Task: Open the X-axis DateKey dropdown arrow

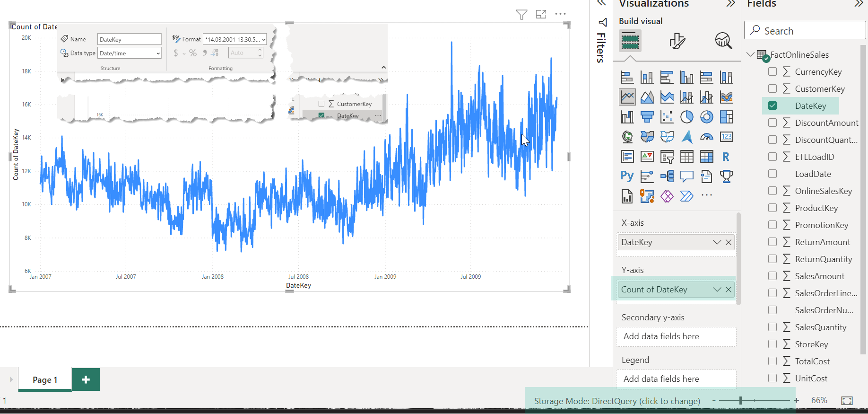Action: (x=717, y=242)
